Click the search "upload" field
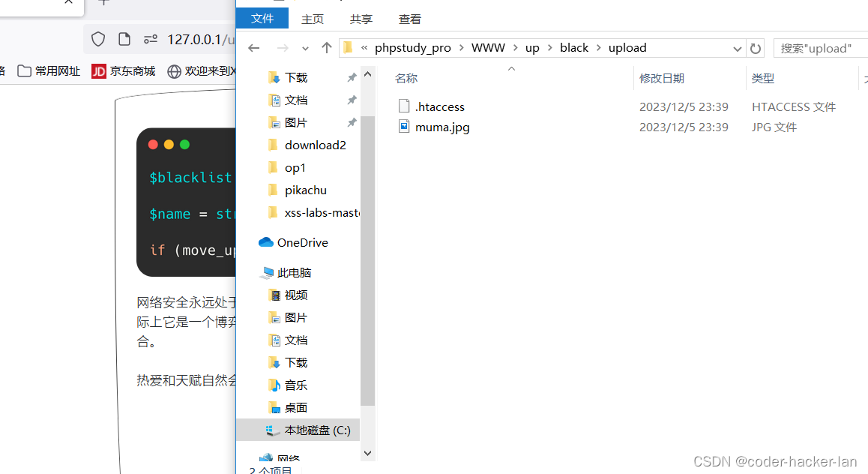The image size is (868, 474). (x=820, y=49)
